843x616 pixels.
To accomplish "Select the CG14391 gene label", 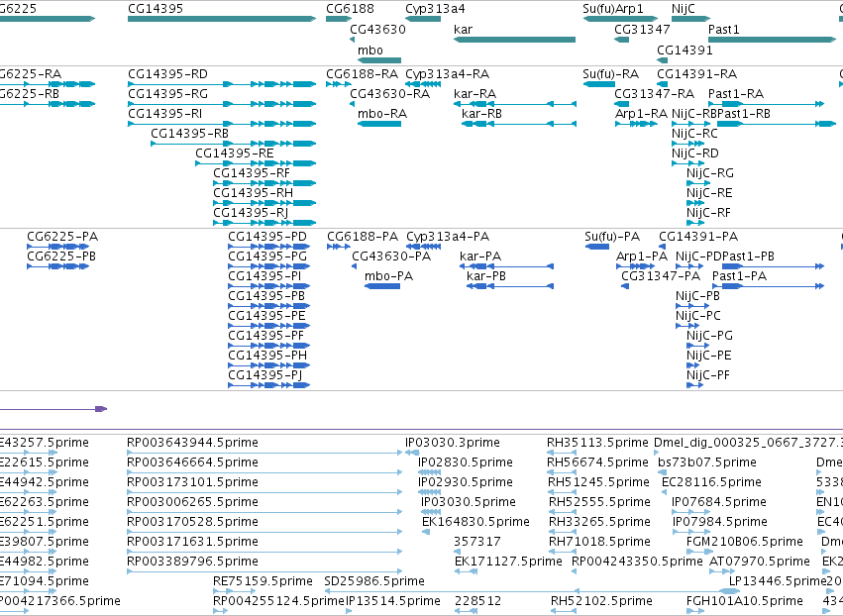I will click(685, 50).
